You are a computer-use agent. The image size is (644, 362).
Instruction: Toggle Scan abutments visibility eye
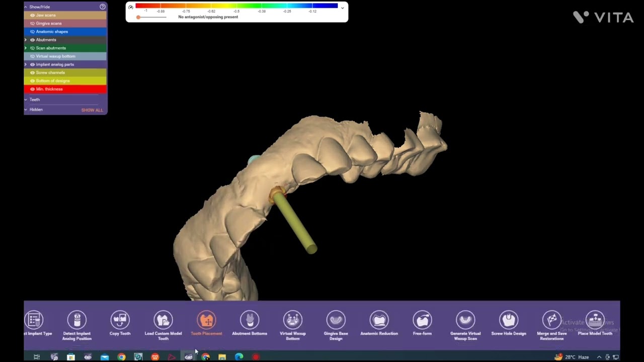point(33,48)
